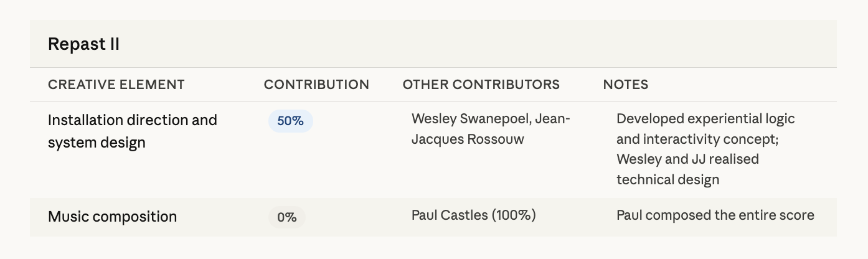The width and height of the screenshot is (868, 259).
Task: Select the "technical design" note text
Action: 668,180
